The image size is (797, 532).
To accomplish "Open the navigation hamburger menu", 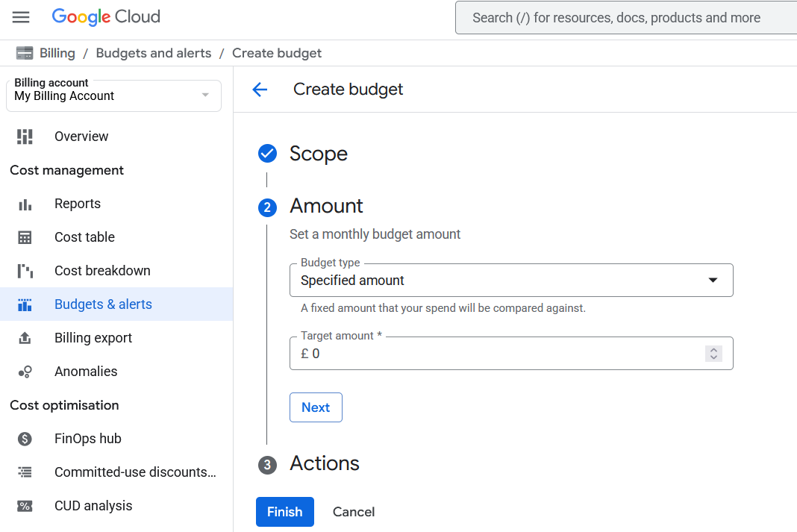I will coord(21,16).
